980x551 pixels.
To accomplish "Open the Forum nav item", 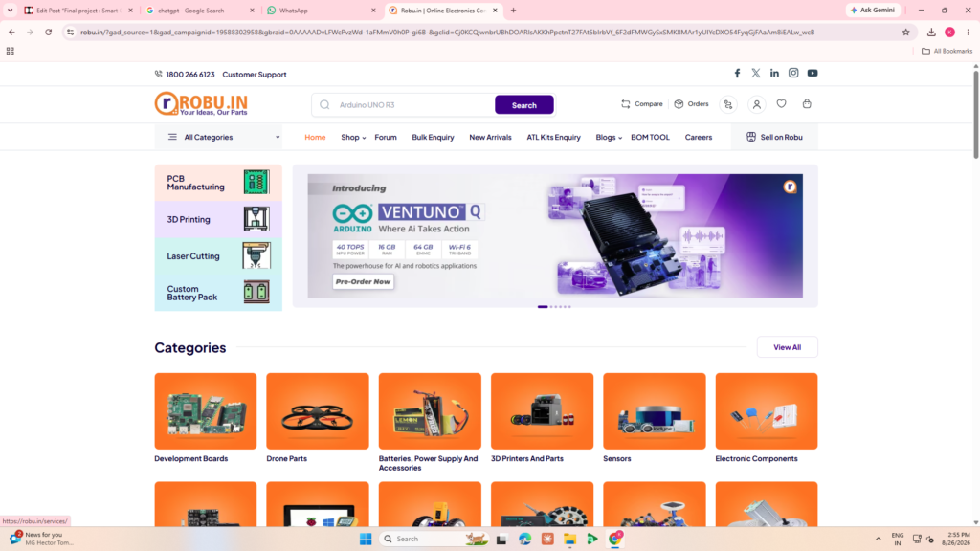I will tap(386, 138).
